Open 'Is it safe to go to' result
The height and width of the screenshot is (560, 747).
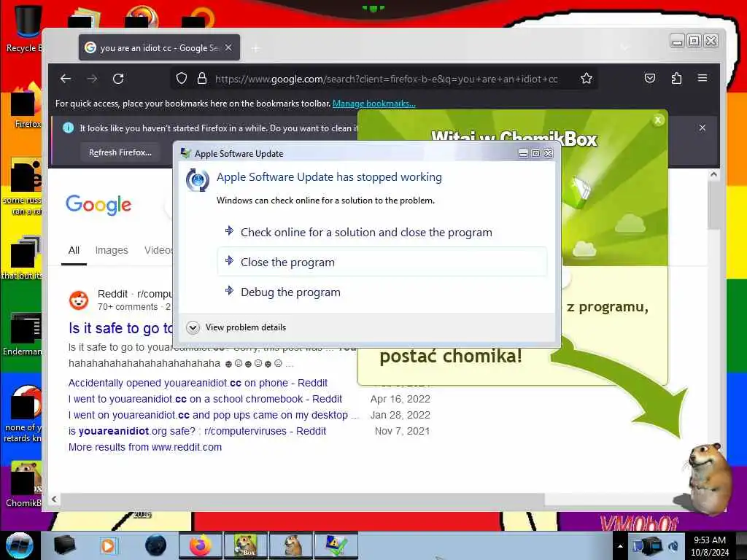[x=121, y=329]
